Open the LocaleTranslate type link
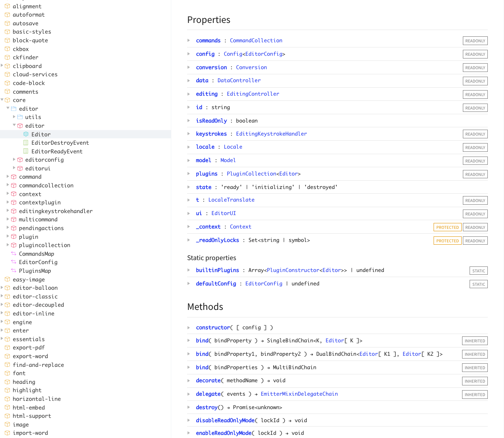Viewport: 504px width, 438px height. (x=231, y=200)
